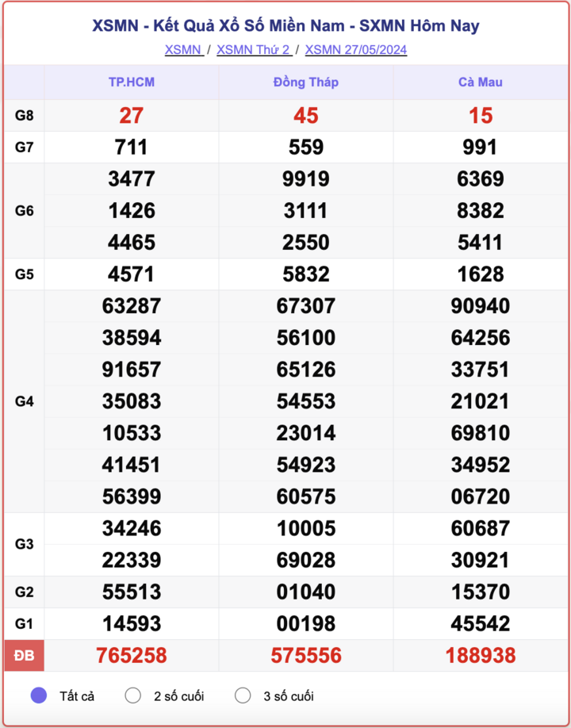Click the page title heading text
The height and width of the screenshot is (728, 571).
285,25
